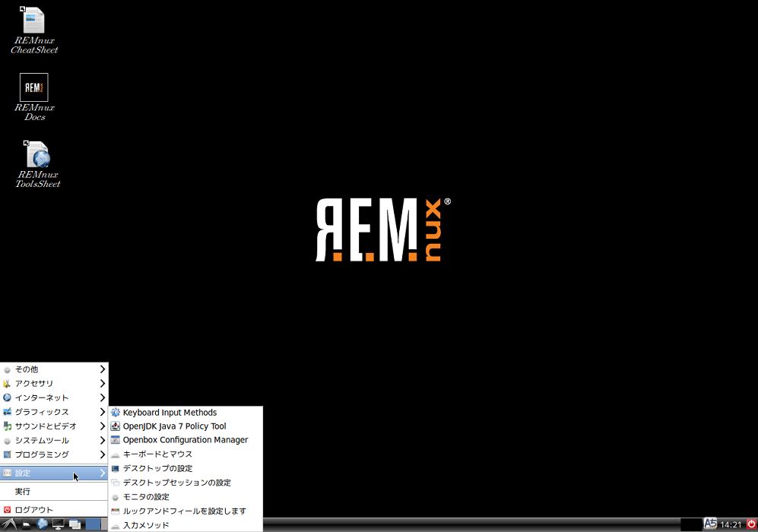Launch the web browser globe icon in taskbar
Image resolution: width=758 pixels, height=532 pixels.
(x=43, y=524)
